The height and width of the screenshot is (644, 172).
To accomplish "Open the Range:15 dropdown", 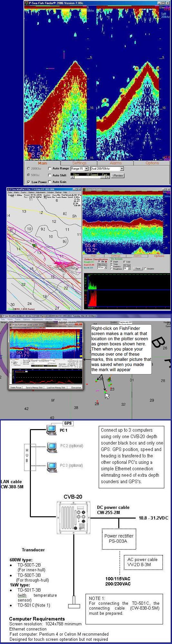I will tap(79, 169).
